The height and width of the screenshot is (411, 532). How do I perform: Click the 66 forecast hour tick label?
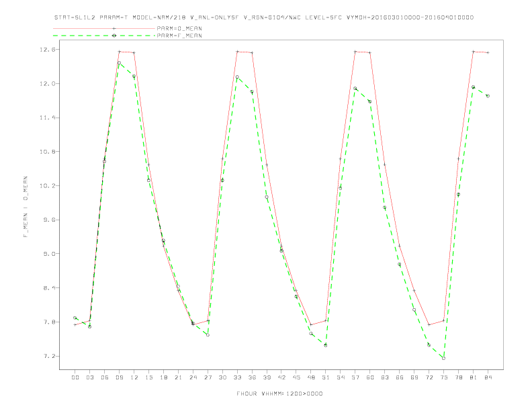[x=400, y=377]
